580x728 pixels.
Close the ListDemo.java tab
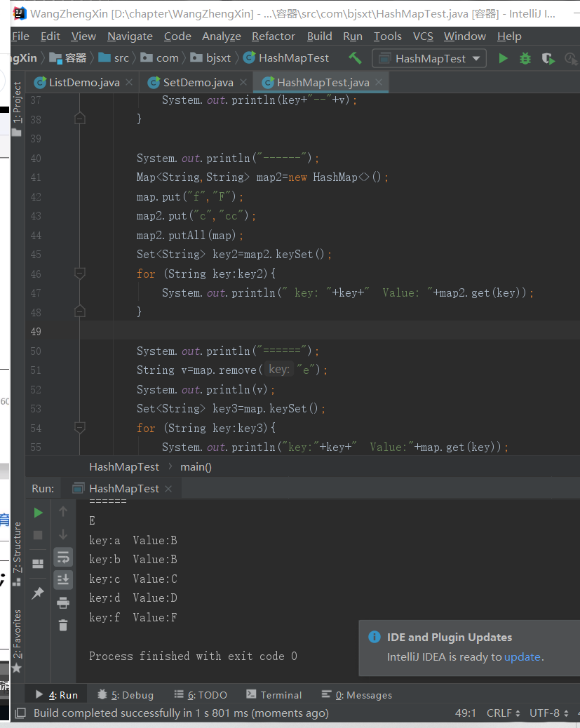(129, 82)
